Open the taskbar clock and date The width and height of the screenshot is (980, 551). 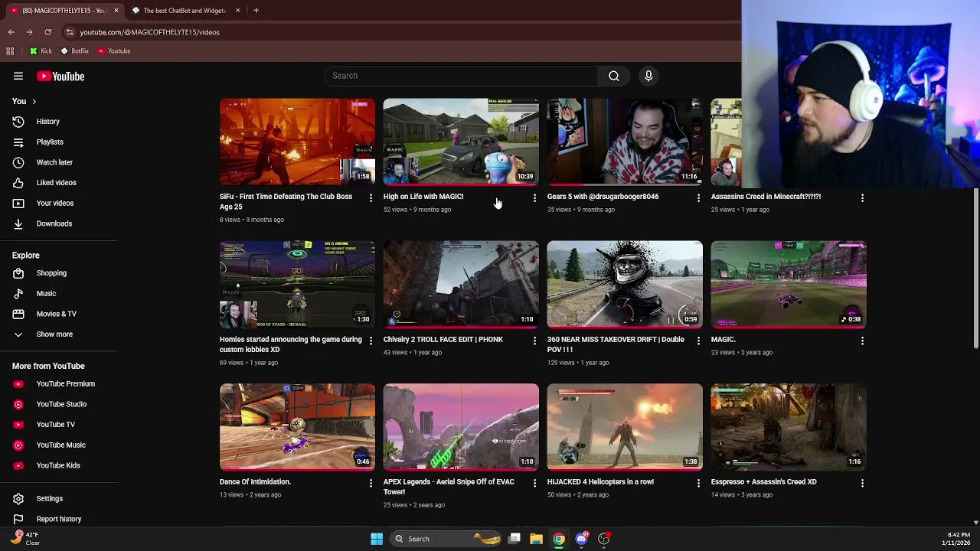956,539
